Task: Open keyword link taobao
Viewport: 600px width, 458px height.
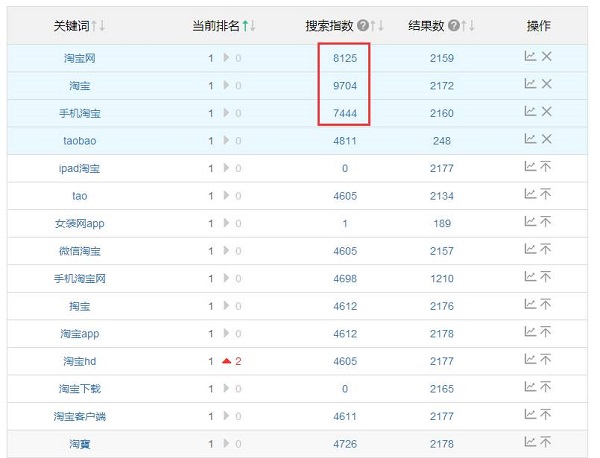Action: click(80, 141)
